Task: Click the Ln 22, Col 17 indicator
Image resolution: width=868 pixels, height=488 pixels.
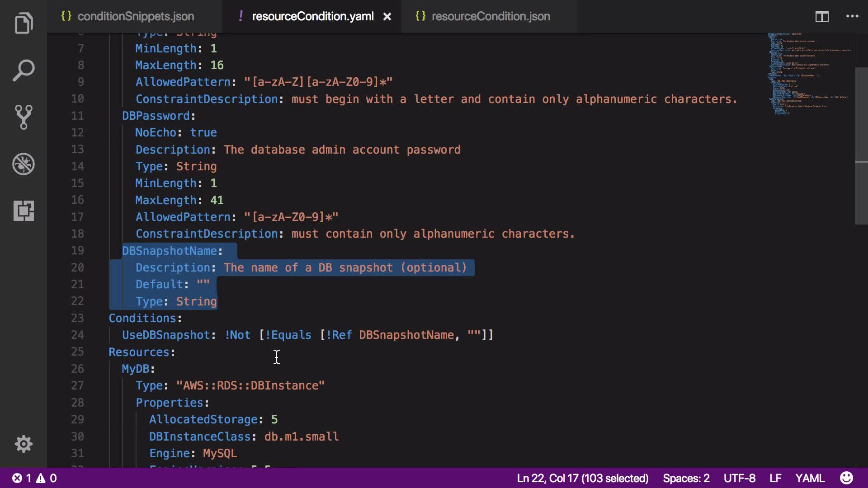Action: [582, 478]
